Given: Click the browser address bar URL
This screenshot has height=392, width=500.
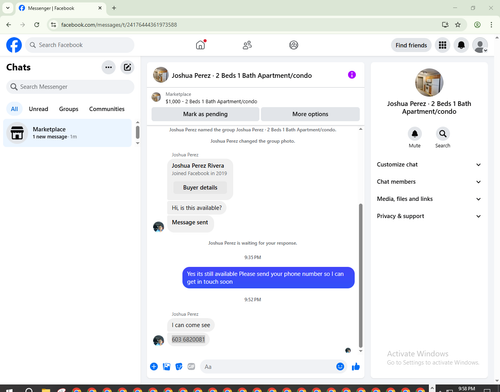Looking at the screenshot, I should tap(119, 25).
